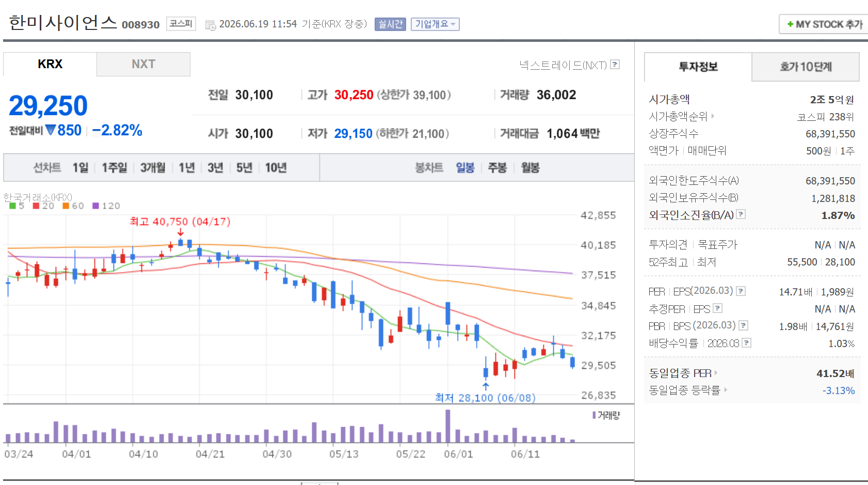This screenshot has height=485, width=868.
Task: Click the help icon beside 외국인소진율(B/A)
Action: (x=741, y=214)
